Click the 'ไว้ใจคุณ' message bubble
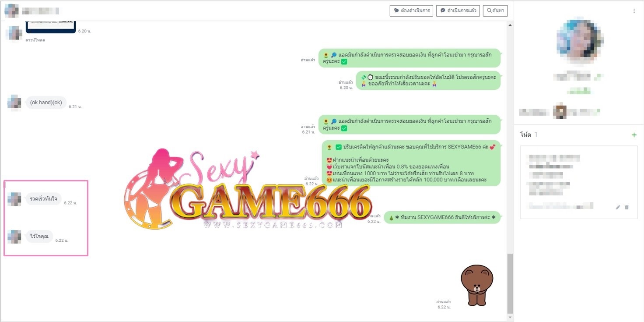The image size is (644, 322). point(39,237)
